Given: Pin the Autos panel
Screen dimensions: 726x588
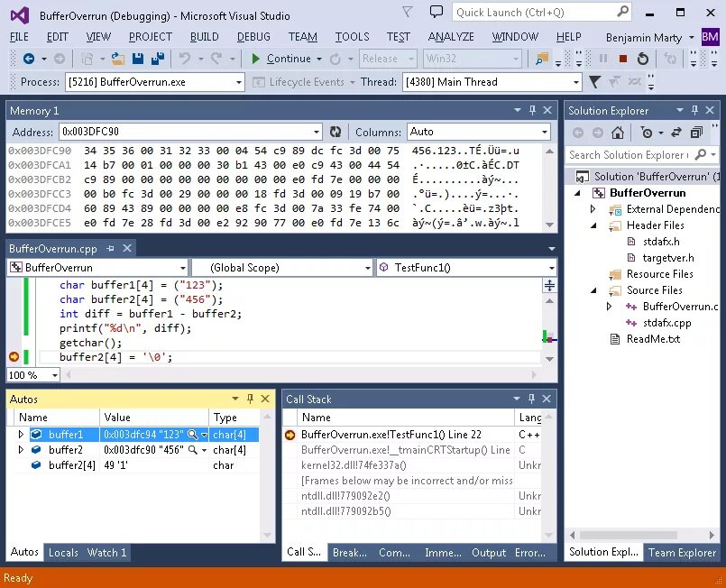Looking at the screenshot, I should point(250,399).
